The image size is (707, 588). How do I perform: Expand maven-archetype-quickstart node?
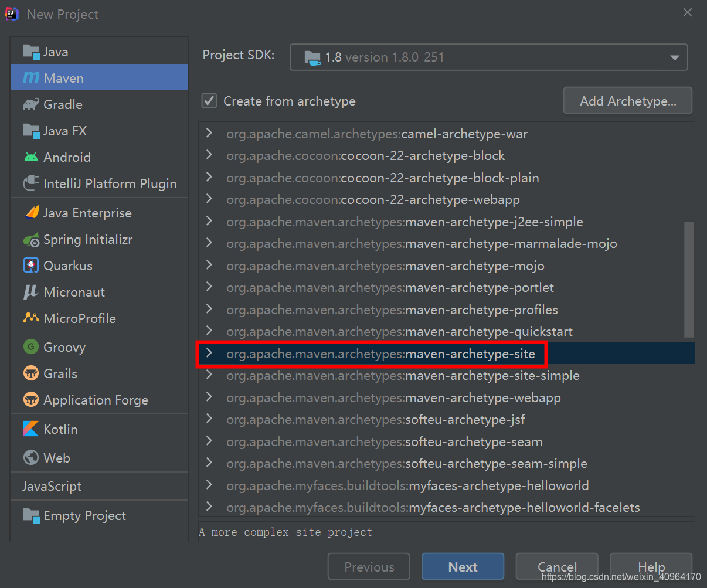[209, 331]
